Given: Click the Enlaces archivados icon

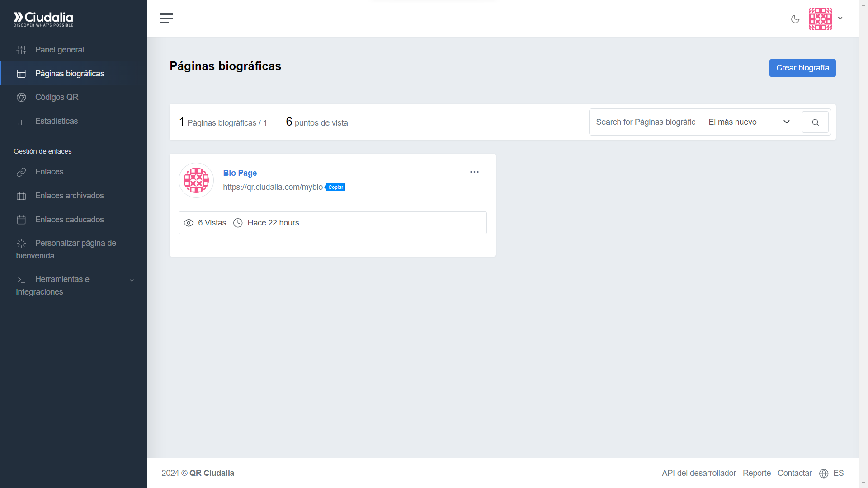Looking at the screenshot, I should 21,196.
